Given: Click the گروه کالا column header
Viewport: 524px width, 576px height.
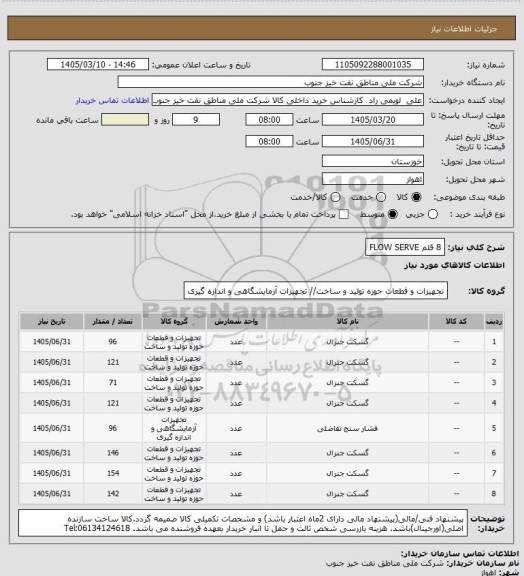Looking at the screenshot, I should [174, 321].
